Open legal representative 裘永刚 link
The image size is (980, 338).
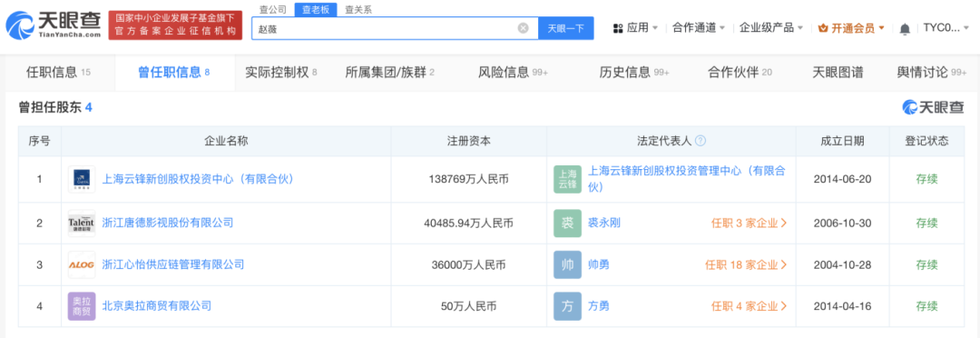tap(604, 223)
